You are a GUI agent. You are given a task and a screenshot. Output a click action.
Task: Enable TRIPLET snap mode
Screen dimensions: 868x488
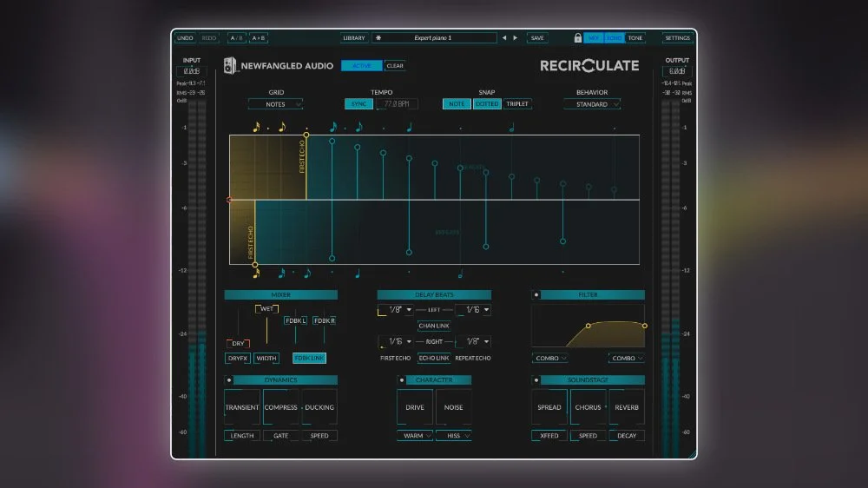[x=517, y=103]
